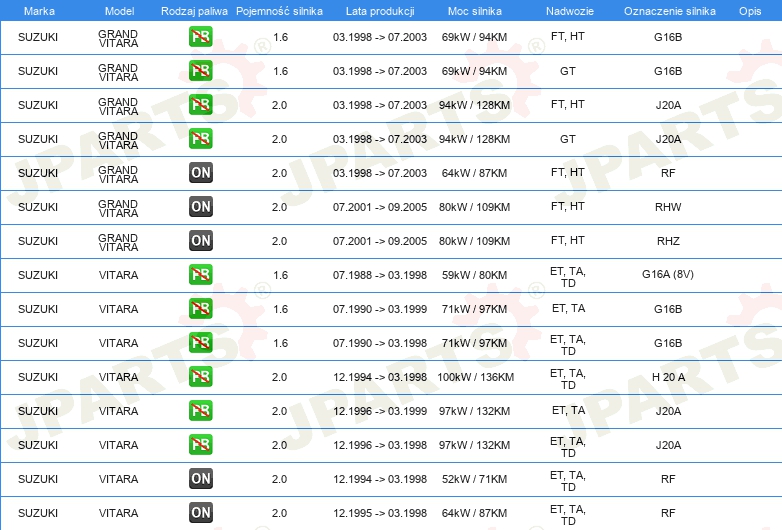Select the G16A (8V) engine designation
Screen dimensions: 782x530
pyautogui.click(x=667, y=275)
